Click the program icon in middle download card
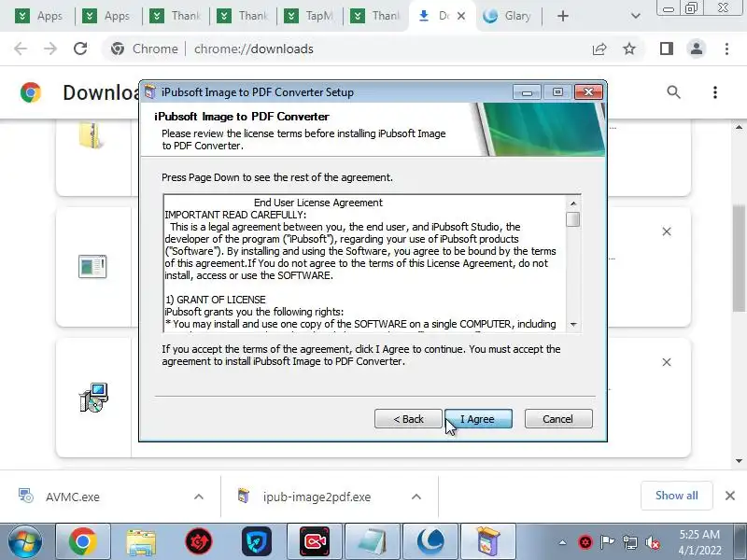 [92, 267]
